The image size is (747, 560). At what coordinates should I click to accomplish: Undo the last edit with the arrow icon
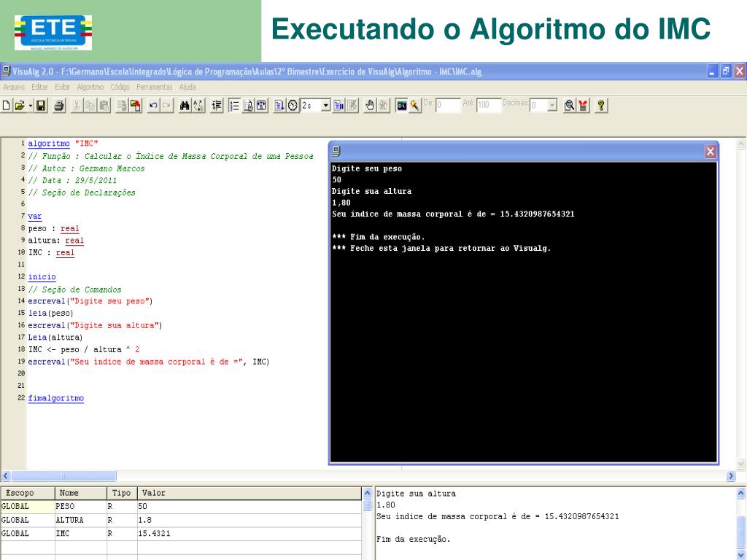152,105
